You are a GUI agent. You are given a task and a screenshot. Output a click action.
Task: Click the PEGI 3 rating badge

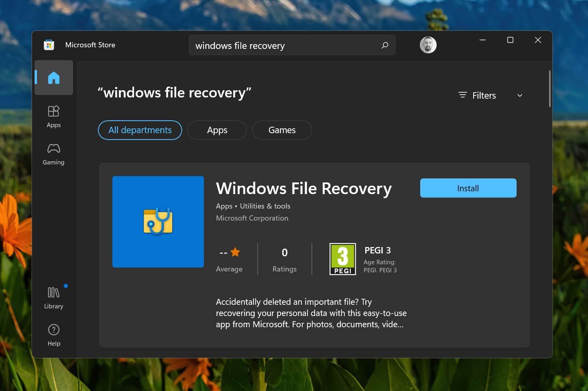click(343, 259)
